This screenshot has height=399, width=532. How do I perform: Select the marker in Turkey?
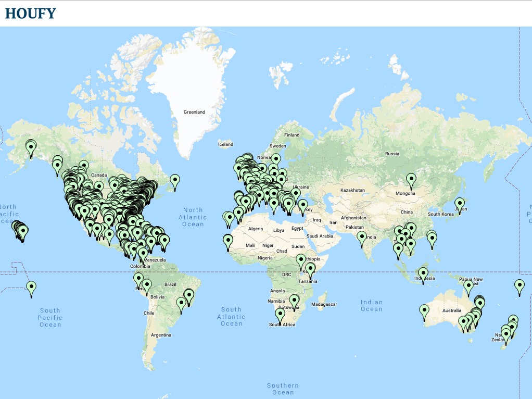pos(302,205)
